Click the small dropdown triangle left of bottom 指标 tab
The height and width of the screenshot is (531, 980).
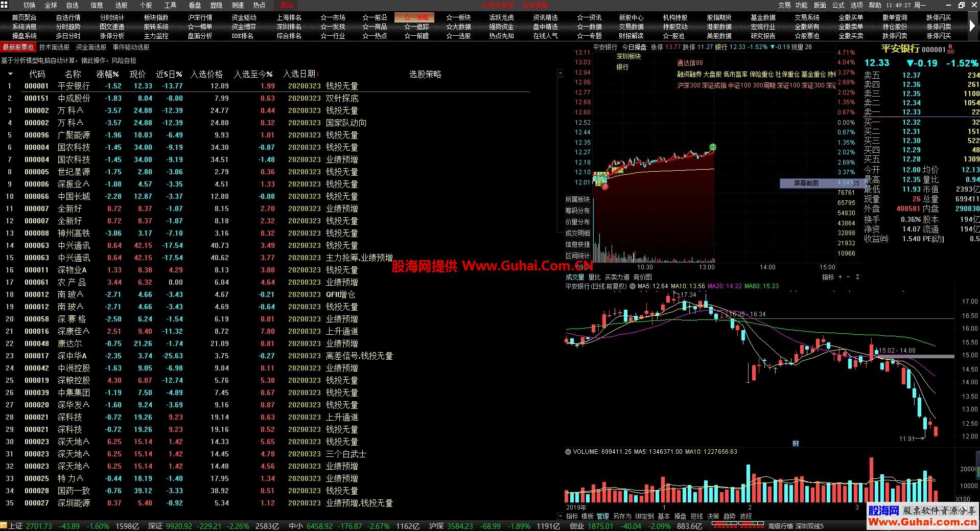tap(560, 516)
